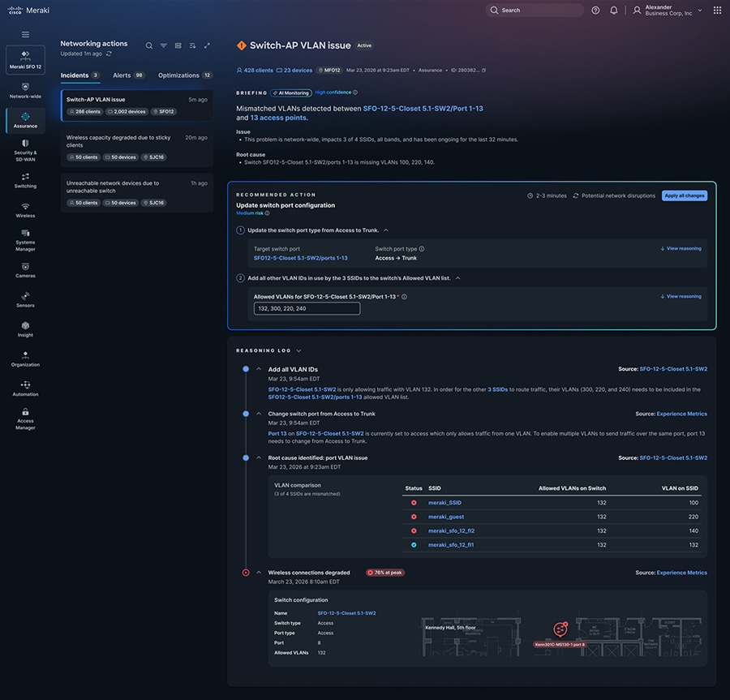Collapse Root cause identified log entry

point(259,458)
